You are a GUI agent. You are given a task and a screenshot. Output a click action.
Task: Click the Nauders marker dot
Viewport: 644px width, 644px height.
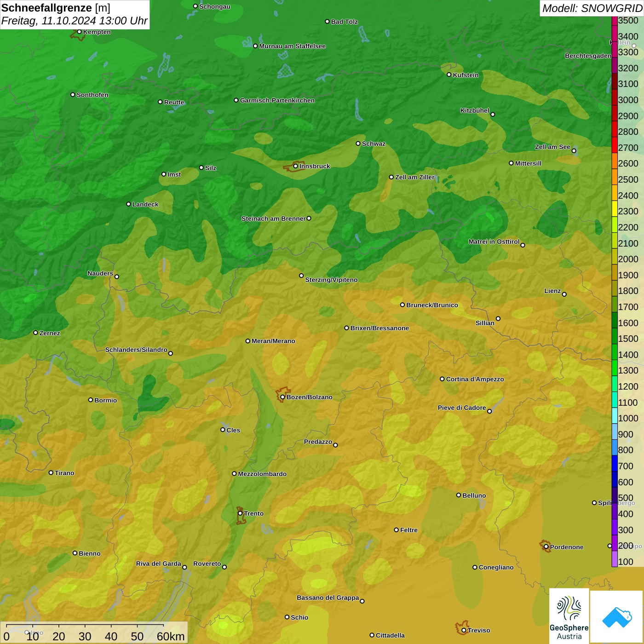click(x=117, y=276)
